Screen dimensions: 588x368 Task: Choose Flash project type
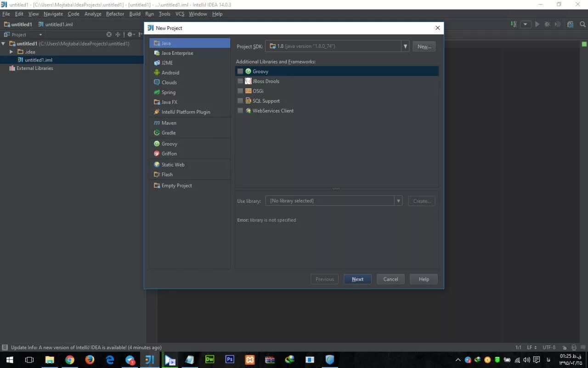pos(190,174)
